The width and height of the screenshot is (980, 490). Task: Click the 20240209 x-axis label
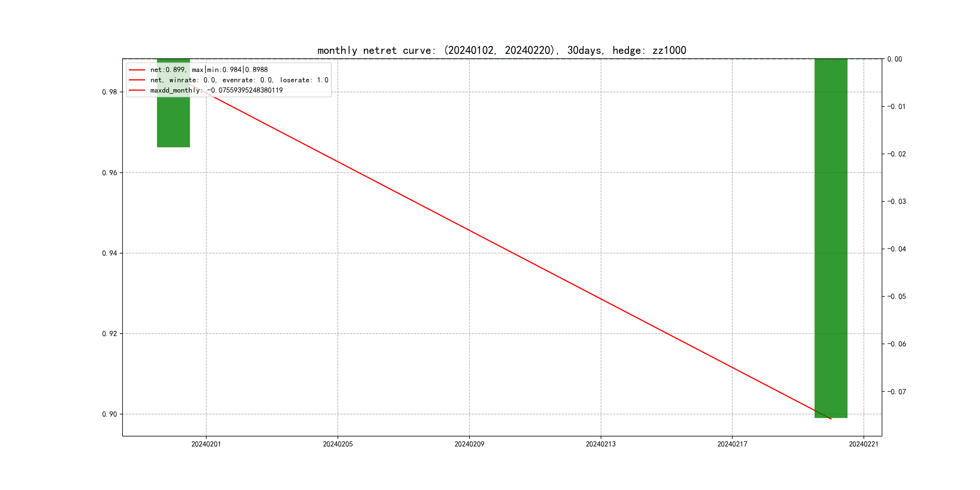469,444
